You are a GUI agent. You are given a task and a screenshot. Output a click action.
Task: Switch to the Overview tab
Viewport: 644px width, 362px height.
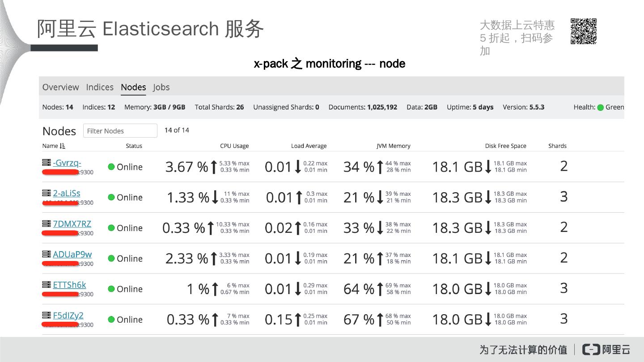tap(60, 87)
